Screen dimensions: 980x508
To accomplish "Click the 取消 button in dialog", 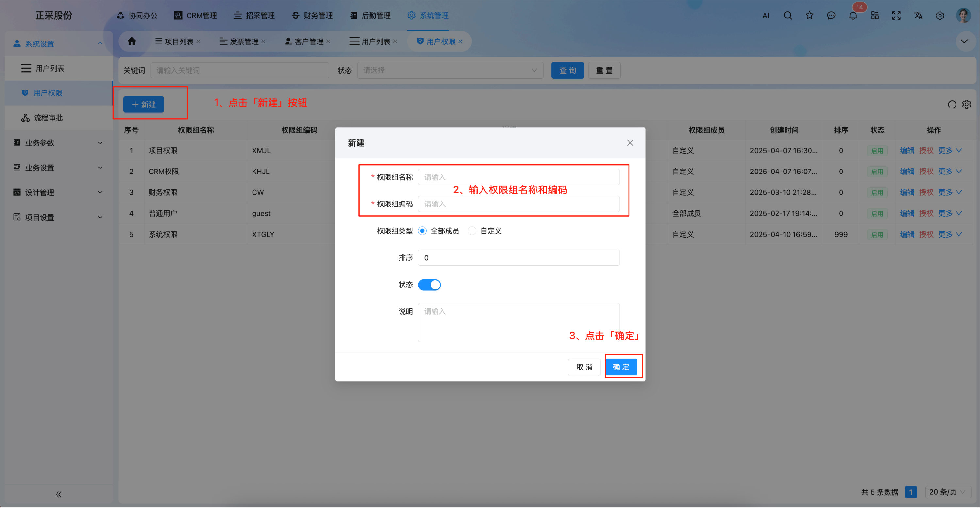I will tap(584, 367).
